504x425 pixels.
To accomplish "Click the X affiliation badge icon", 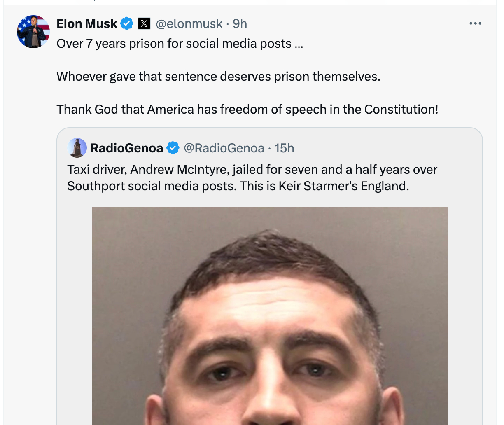I will pos(144,24).
